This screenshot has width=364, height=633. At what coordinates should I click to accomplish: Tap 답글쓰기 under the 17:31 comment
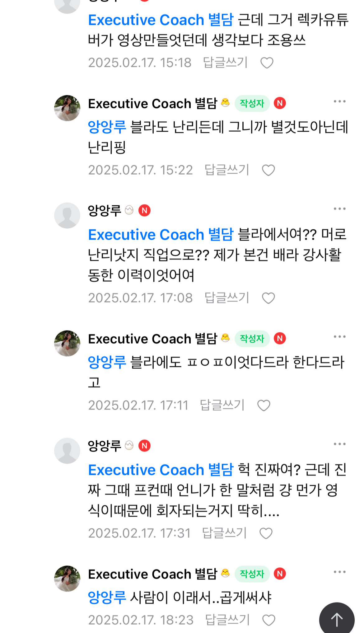224,533
